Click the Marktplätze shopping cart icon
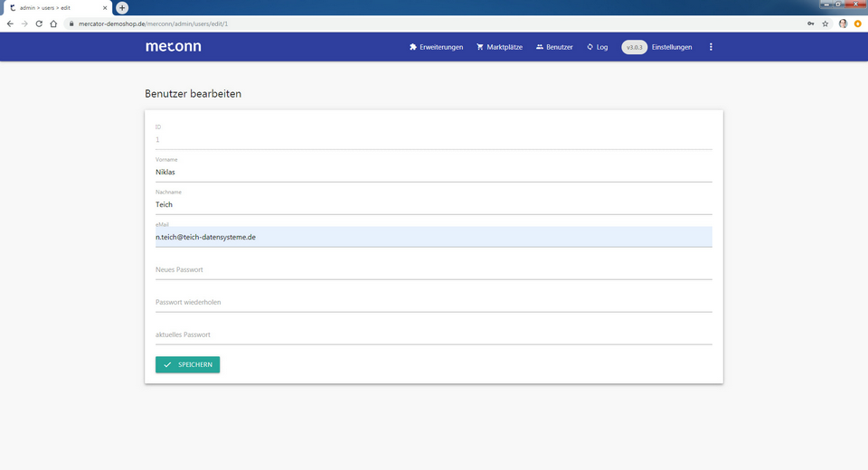Screen dimensions: 868x470 tap(480, 47)
